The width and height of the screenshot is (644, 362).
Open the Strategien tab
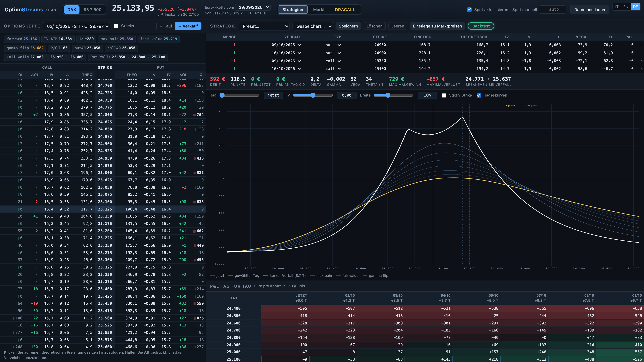pyautogui.click(x=292, y=10)
